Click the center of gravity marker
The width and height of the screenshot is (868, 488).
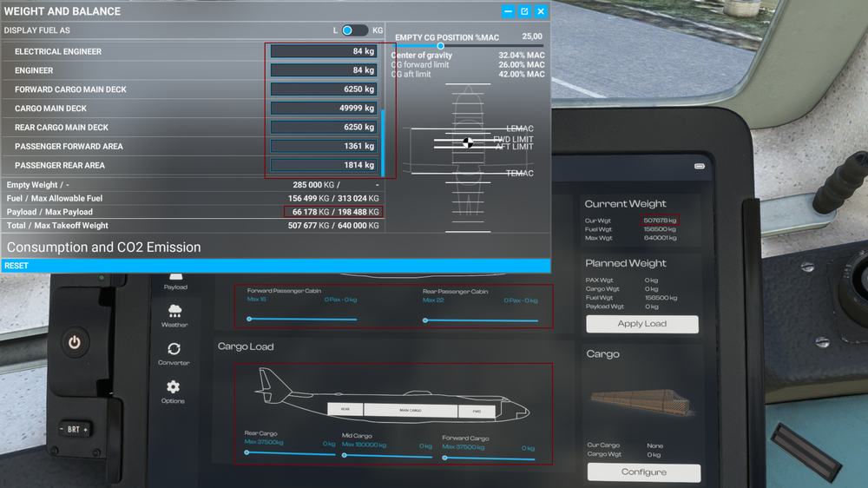click(468, 142)
